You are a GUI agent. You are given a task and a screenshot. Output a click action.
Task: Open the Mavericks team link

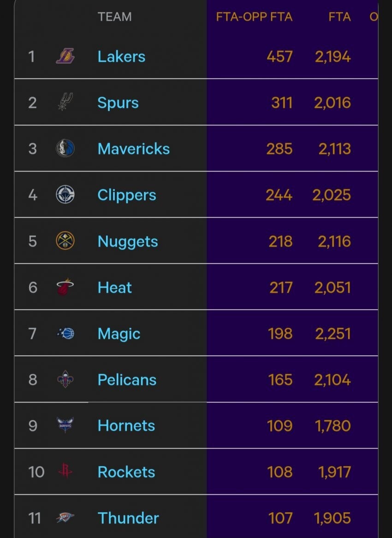click(x=134, y=149)
